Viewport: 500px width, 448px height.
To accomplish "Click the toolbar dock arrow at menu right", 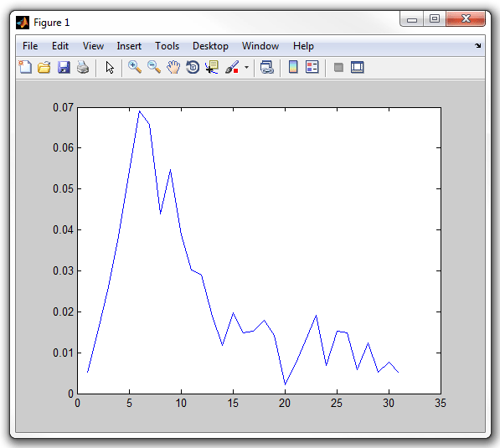I will pyautogui.click(x=477, y=45).
